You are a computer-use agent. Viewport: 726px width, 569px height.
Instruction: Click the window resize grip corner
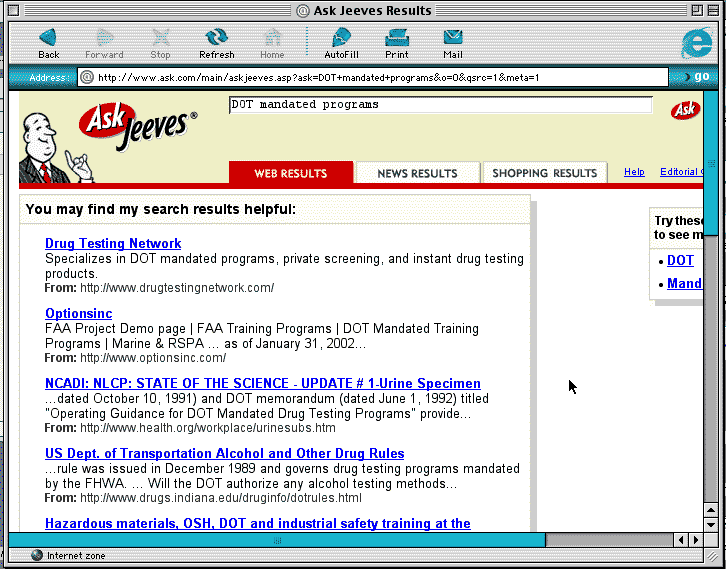pyautogui.click(x=711, y=555)
